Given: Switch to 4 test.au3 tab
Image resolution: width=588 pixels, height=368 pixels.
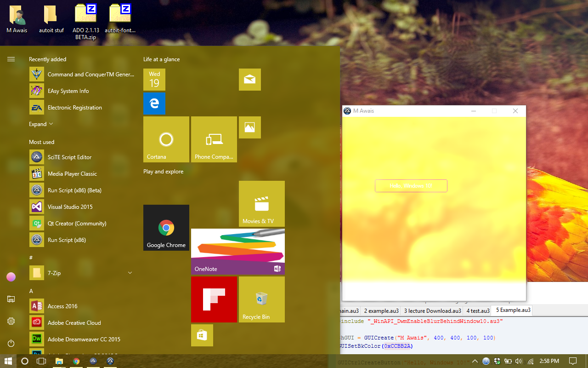Looking at the screenshot, I should pyautogui.click(x=478, y=311).
